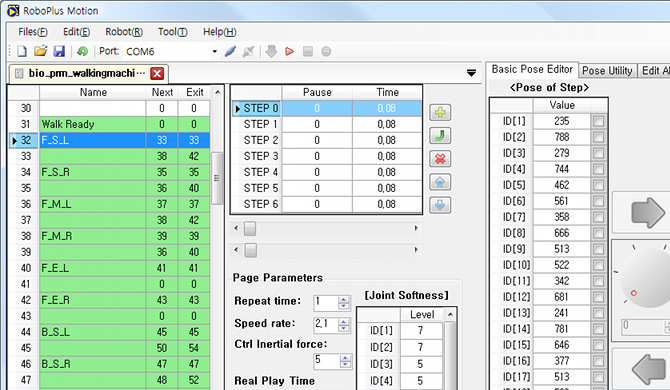This screenshot has width=670, height=390.
Task: Expand the COM6 port dropdown
Action: 215,52
